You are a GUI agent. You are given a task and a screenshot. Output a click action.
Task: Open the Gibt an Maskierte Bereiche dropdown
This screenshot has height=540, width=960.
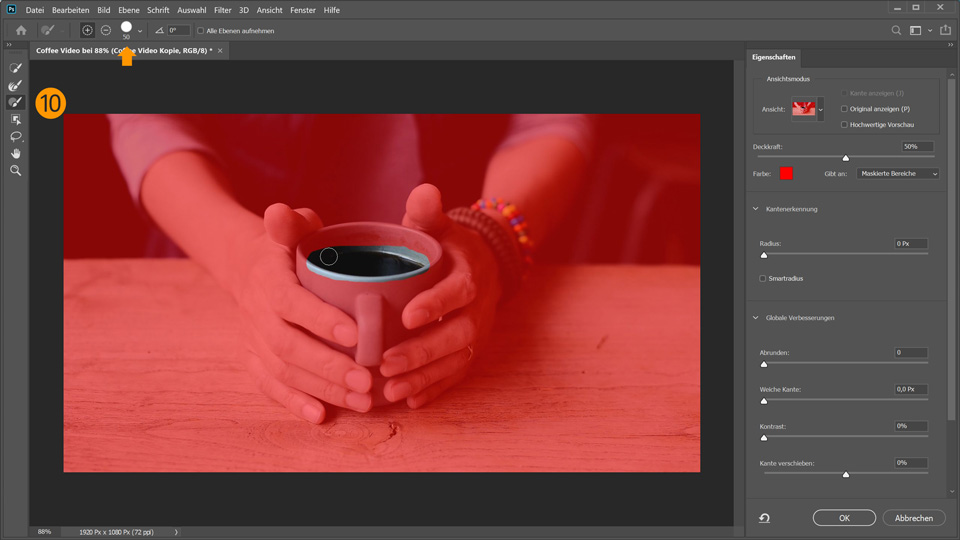898,174
